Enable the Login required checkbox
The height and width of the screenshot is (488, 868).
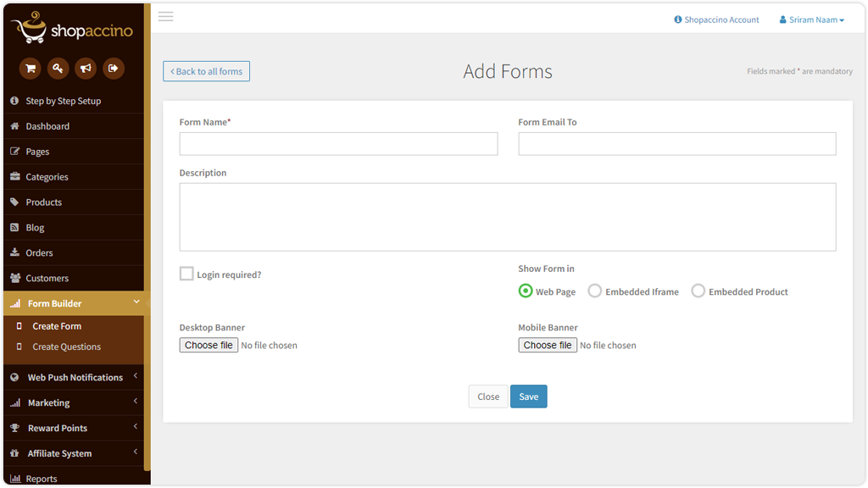tap(186, 274)
